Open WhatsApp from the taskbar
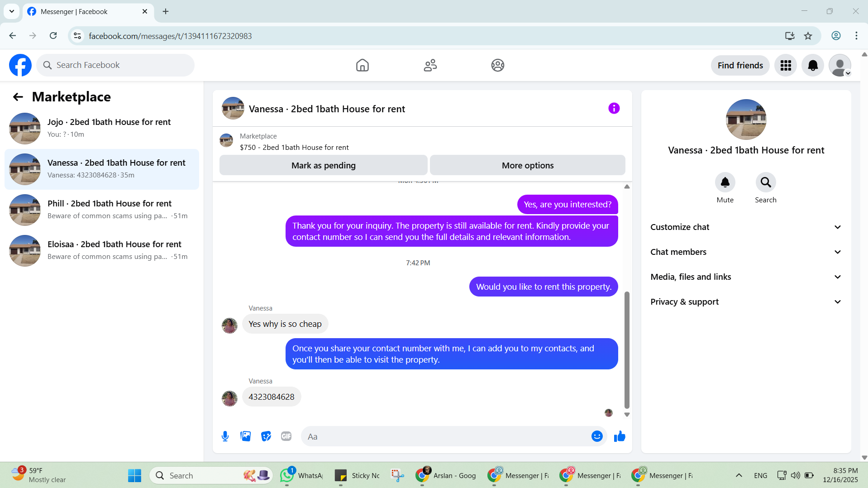Viewport: 868px width, 488px height. click(301, 475)
